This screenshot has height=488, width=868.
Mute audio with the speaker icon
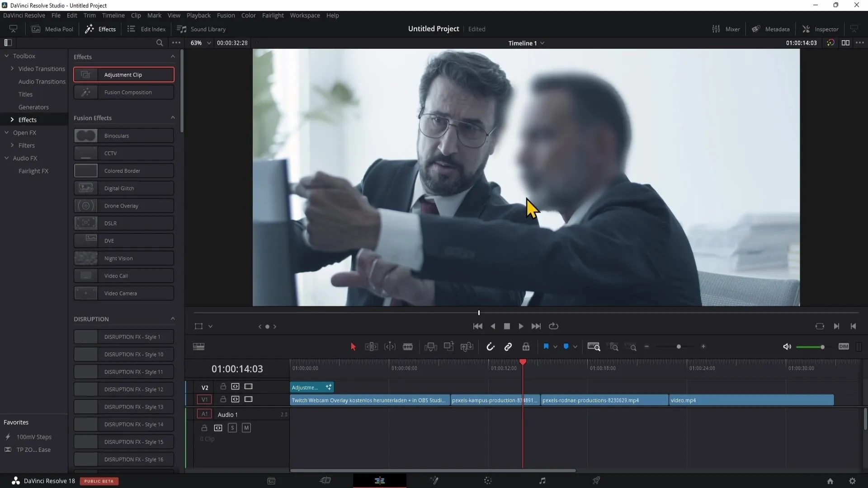click(x=787, y=347)
